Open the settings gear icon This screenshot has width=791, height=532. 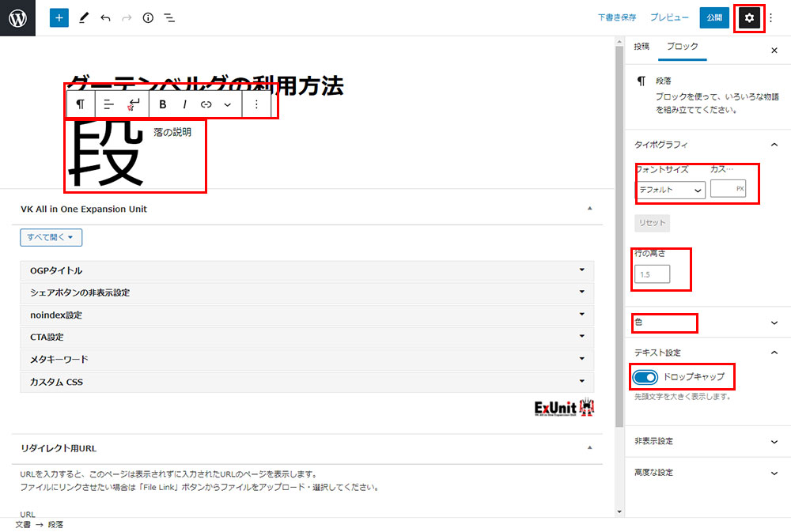(749, 17)
